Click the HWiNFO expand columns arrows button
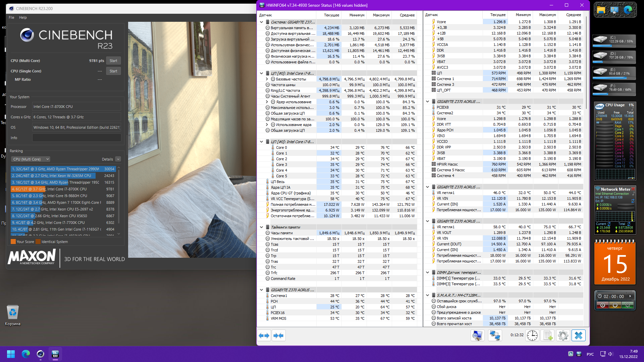Image resolution: width=644 pixels, height=362 pixels. 264,336
